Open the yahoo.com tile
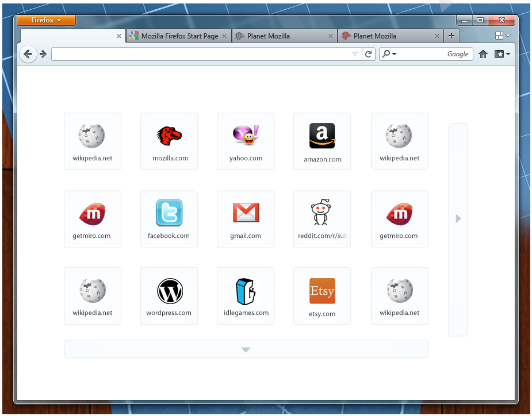 point(246,141)
